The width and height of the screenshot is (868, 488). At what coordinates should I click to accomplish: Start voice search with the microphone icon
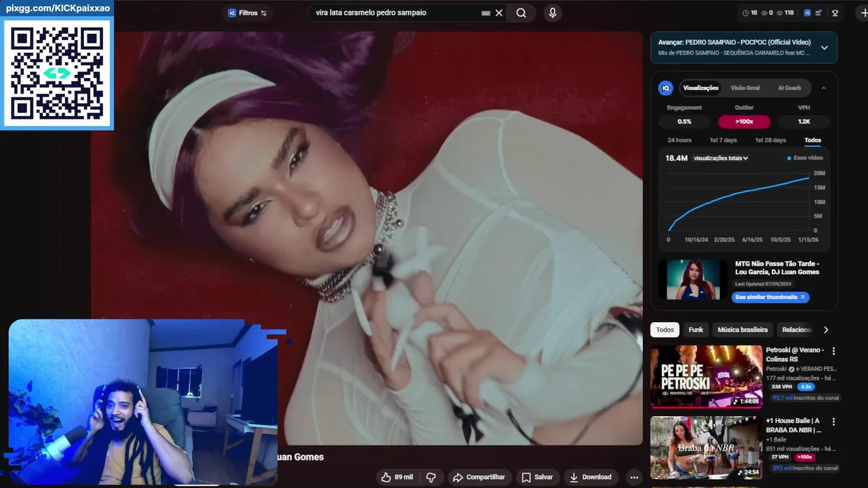click(x=553, y=13)
